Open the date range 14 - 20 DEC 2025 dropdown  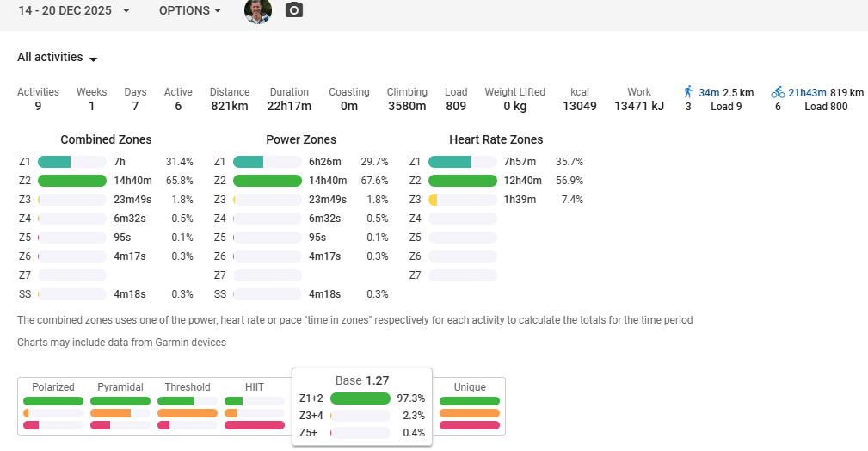(x=74, y=10)
